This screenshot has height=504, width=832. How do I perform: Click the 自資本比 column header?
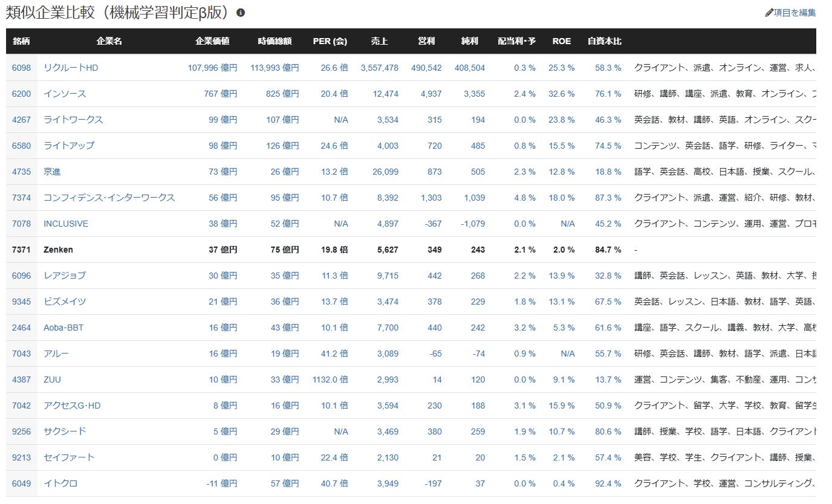pos(605,41)
